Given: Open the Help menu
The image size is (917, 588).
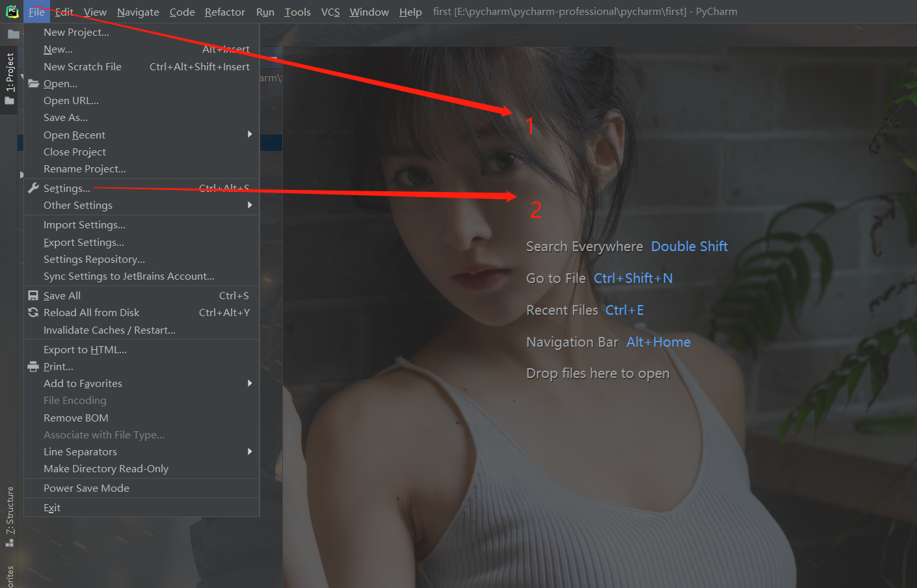Looking at the screenshot, I should point(410,12).
